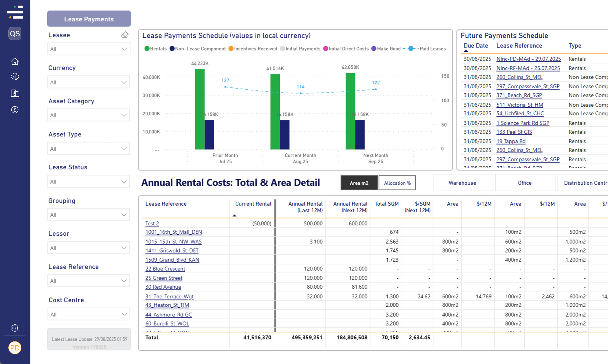The image size is (608, 364).
Task: Click the QS logo badge
Action: click(x=15, y=34)
